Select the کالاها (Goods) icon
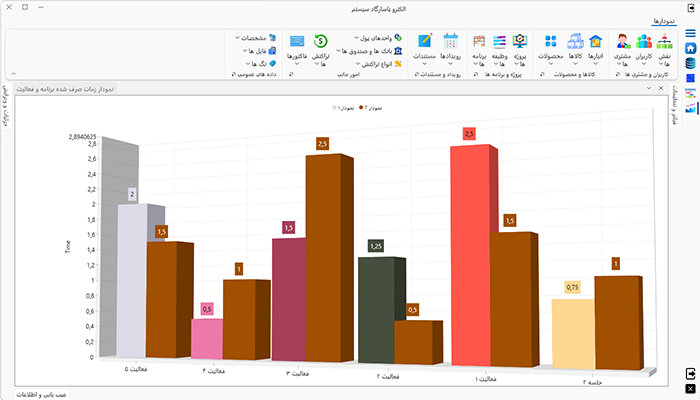Screen dimensions: 700x400 click(575, 46)
